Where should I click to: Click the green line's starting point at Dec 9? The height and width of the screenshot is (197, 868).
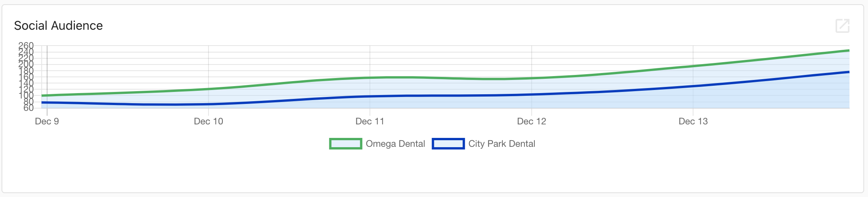point(42,95)
